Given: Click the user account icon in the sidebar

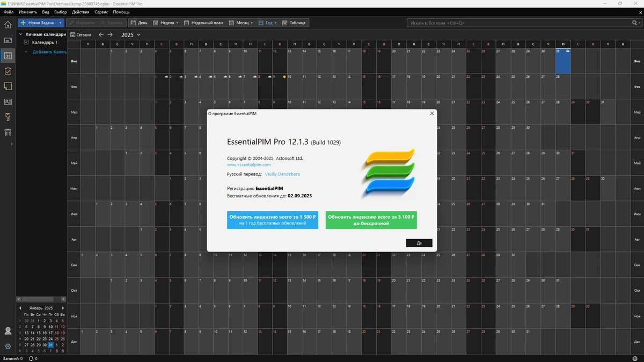Looking at the screenshot, I should (x=8, y=331).
